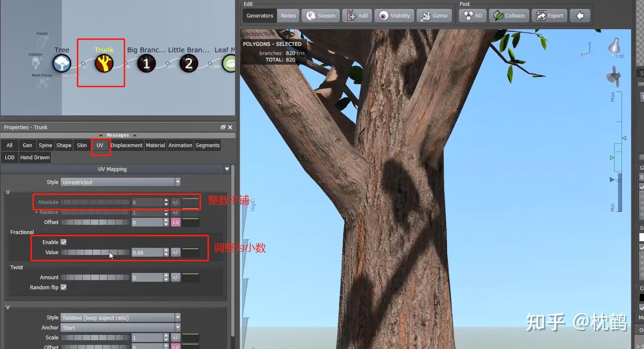
Task: Switch to the LOD tab
Action: (9, 157)
